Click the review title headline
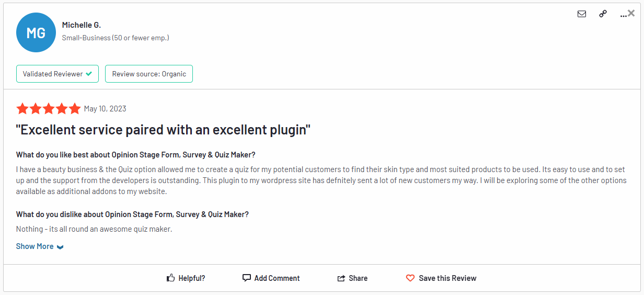 pos(163,130)
